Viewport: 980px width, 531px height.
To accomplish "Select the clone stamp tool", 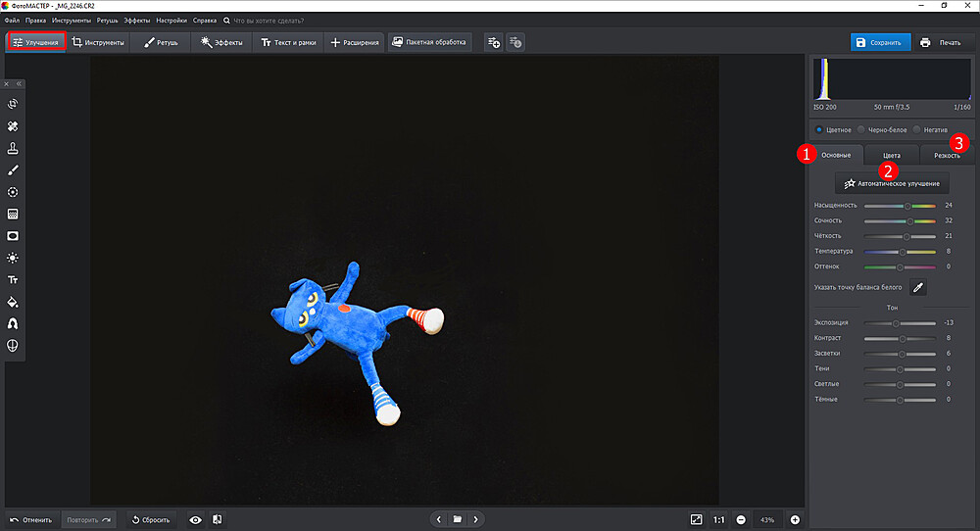I will (x=14, y=148).
